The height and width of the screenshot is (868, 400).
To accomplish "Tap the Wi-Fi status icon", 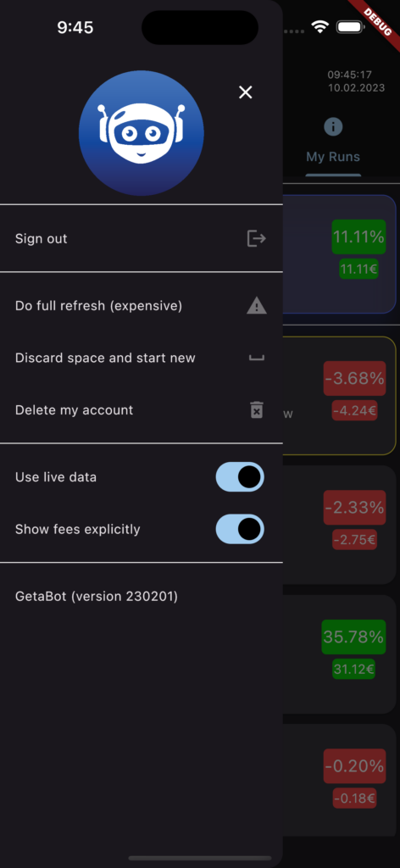I will [319, 26].
